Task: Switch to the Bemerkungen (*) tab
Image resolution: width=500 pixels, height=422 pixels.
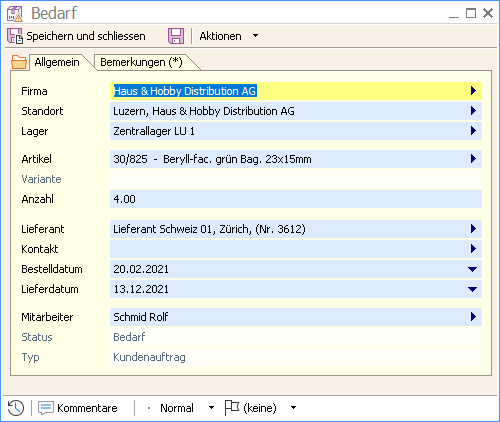Action: pyautogui.click(x=141, y=62)
